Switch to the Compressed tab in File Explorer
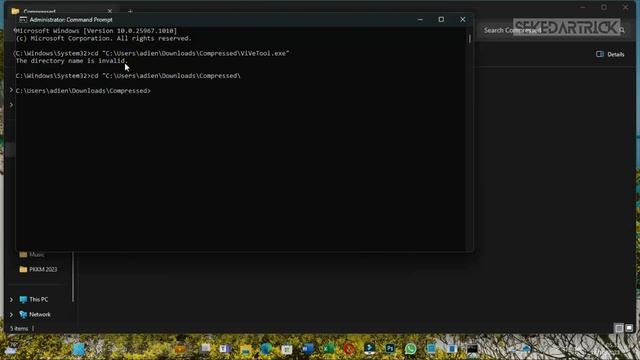The height and width of the screenshot is (360, 640). pyautogui.click(x=61, y=11)
